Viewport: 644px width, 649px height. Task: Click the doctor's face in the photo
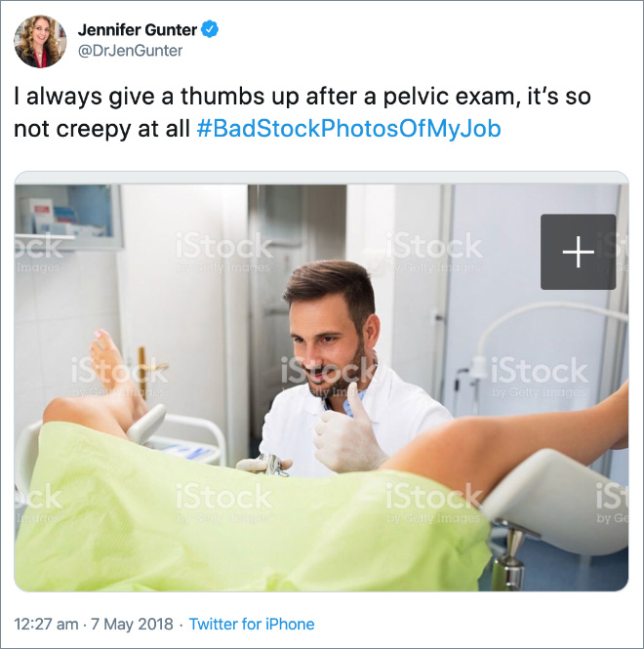point(327,340)
